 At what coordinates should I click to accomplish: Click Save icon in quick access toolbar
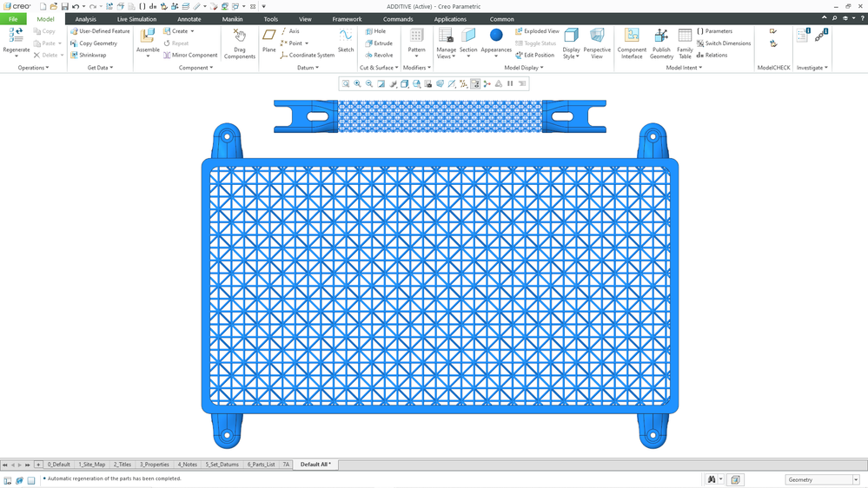click(x=65, y=7)
